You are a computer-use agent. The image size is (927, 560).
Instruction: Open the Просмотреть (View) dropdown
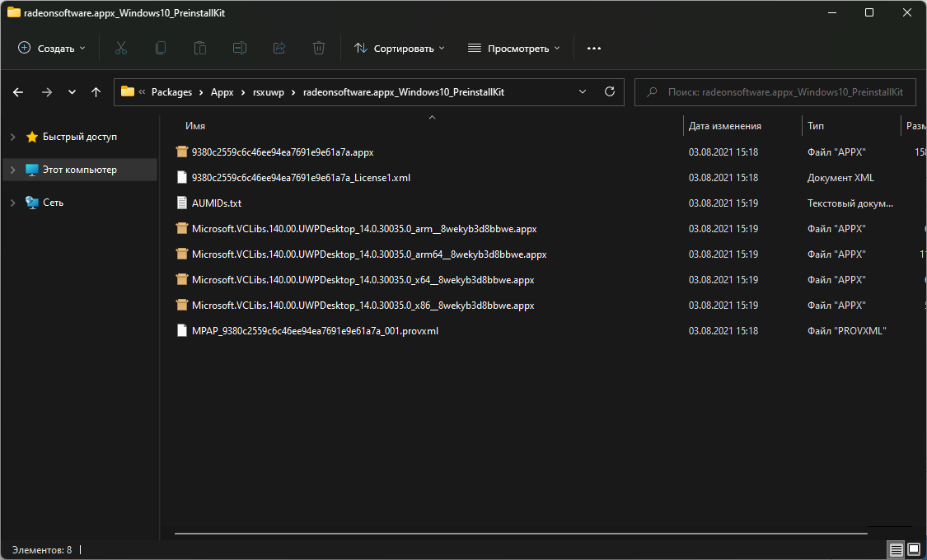click(x=513, y=49)
